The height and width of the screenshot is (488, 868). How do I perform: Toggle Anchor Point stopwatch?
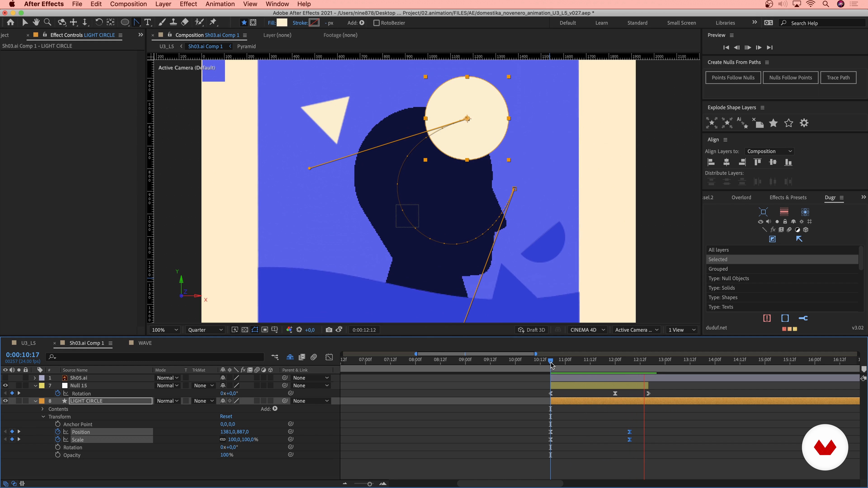(x=58, y=424)
